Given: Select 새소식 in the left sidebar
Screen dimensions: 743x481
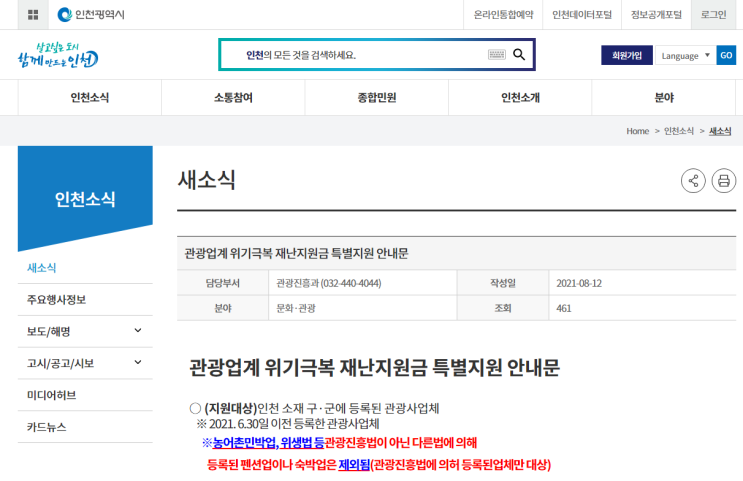Looking at the screenshot, I should (85, 268).
